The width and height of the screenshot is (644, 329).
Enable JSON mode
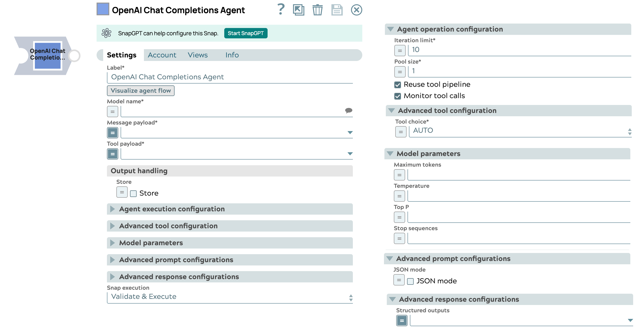click(410, 281)
